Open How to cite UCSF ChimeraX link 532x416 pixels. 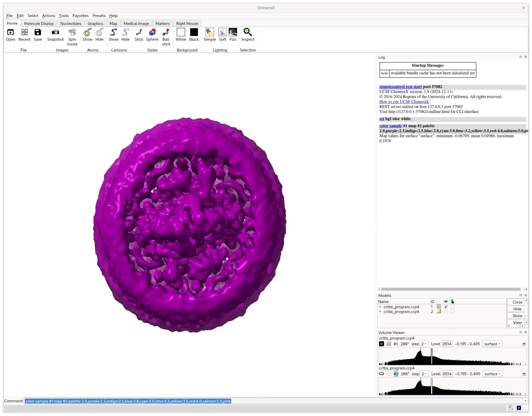404,102
